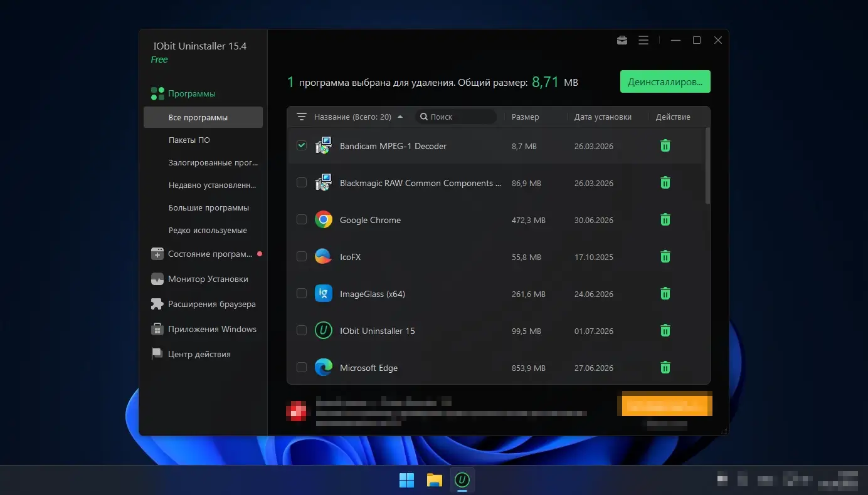
Task: Sort by Дата установки column header
Action: (603, 117)
